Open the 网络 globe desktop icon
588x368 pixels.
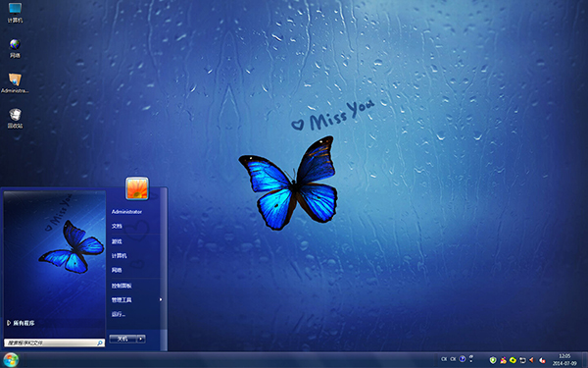tap(15, 48)
